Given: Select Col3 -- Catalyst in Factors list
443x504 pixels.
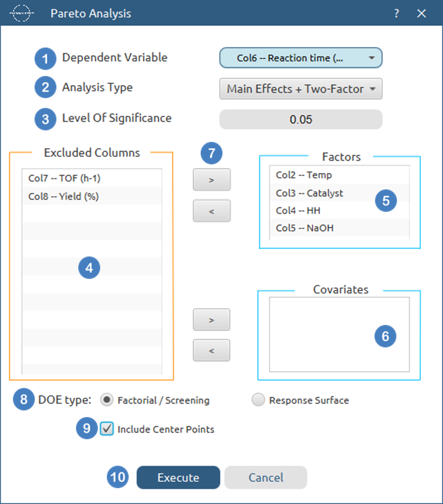Looking at the screenshot, I should pos(309,193).
